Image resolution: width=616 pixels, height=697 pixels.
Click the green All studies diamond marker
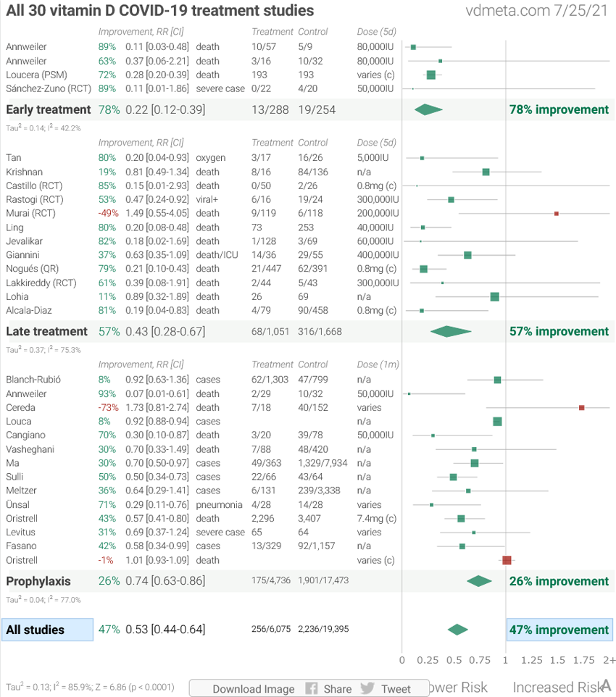point(457,630)
